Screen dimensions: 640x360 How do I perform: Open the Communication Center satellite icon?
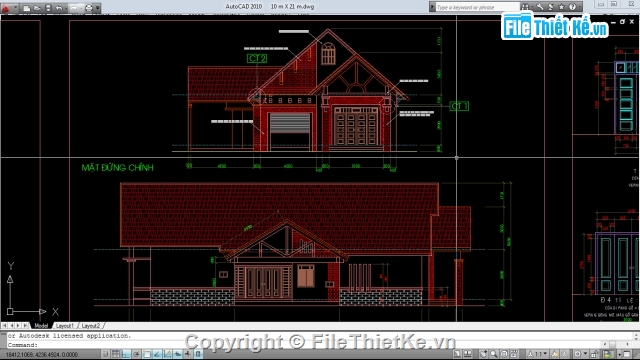pyautogui.click(x=550, y=7)
